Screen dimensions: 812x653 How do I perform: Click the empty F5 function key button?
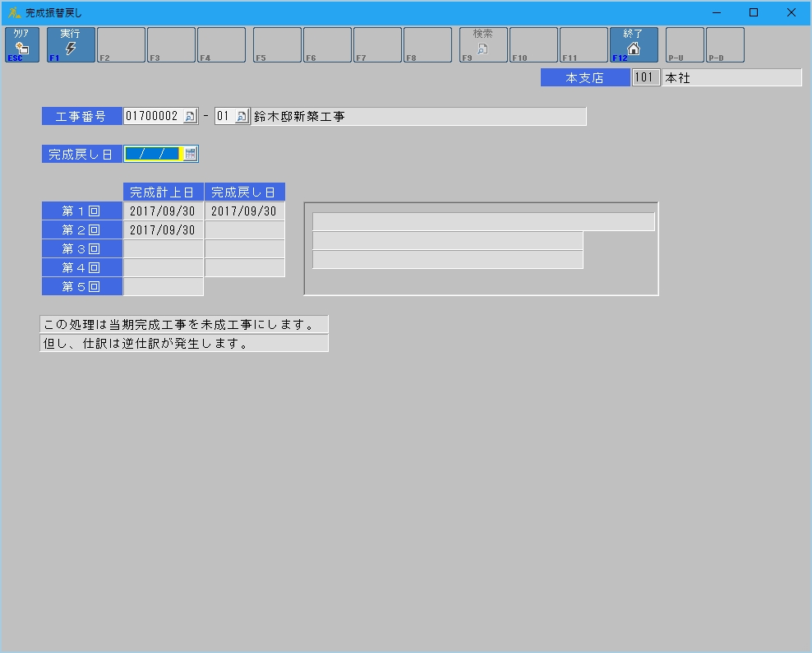click(277, 45)
